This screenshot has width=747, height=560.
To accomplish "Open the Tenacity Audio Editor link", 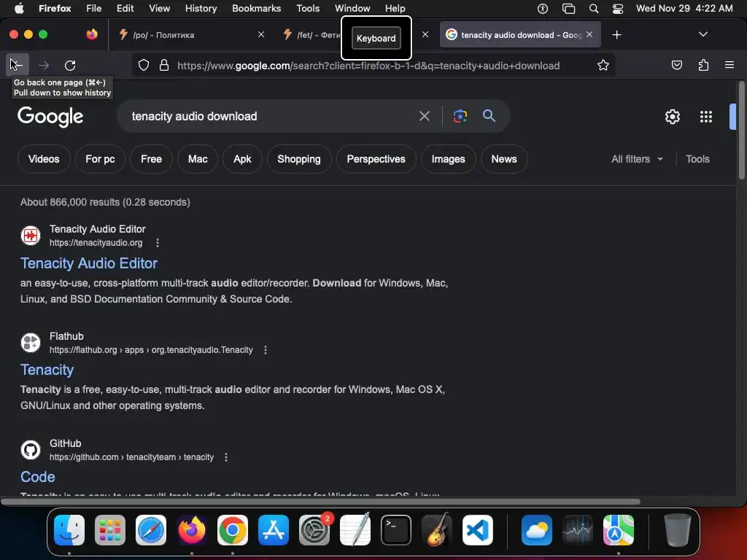I will click(88, 263).
